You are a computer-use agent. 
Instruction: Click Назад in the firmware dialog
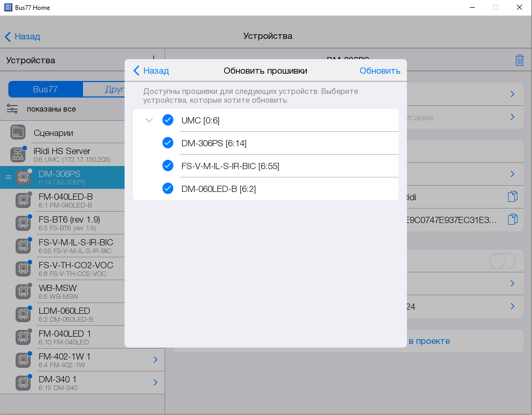click(151, 71)
